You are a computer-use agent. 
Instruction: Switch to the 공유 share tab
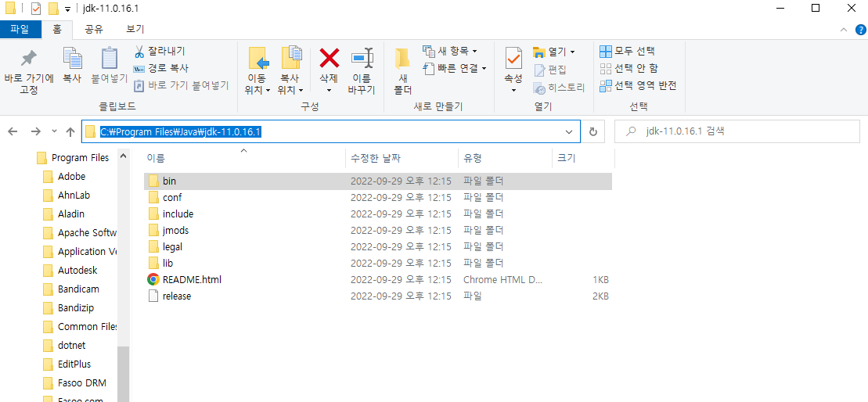tap(94, 29)
